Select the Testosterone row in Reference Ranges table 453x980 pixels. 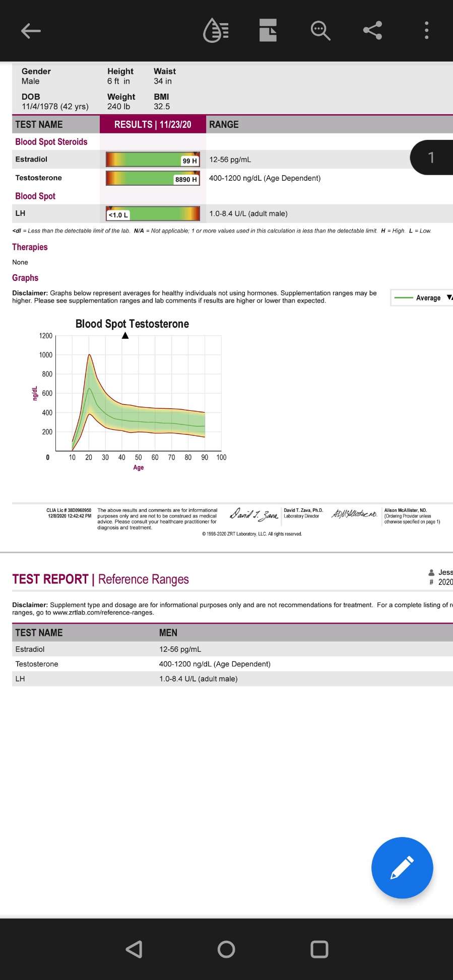[x=232, y=664]
